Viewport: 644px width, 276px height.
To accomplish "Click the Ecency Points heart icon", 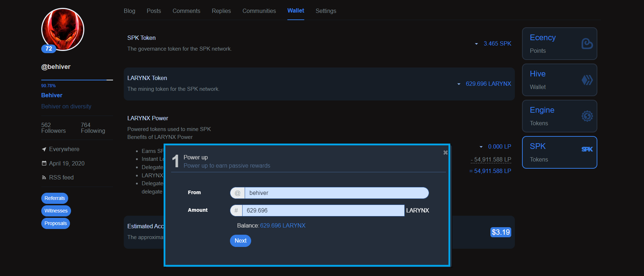I will tap(587, 44).
